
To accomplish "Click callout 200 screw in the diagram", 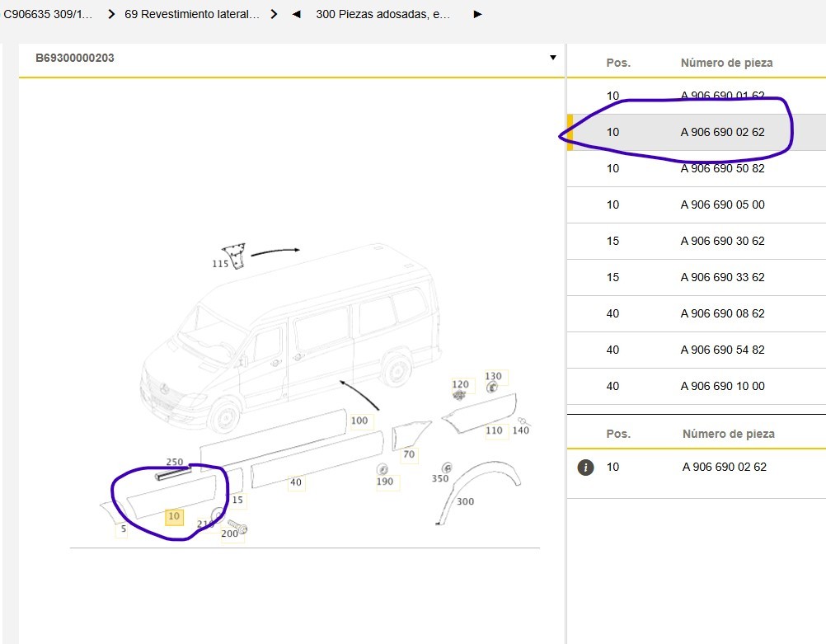I will click(229, 534).
